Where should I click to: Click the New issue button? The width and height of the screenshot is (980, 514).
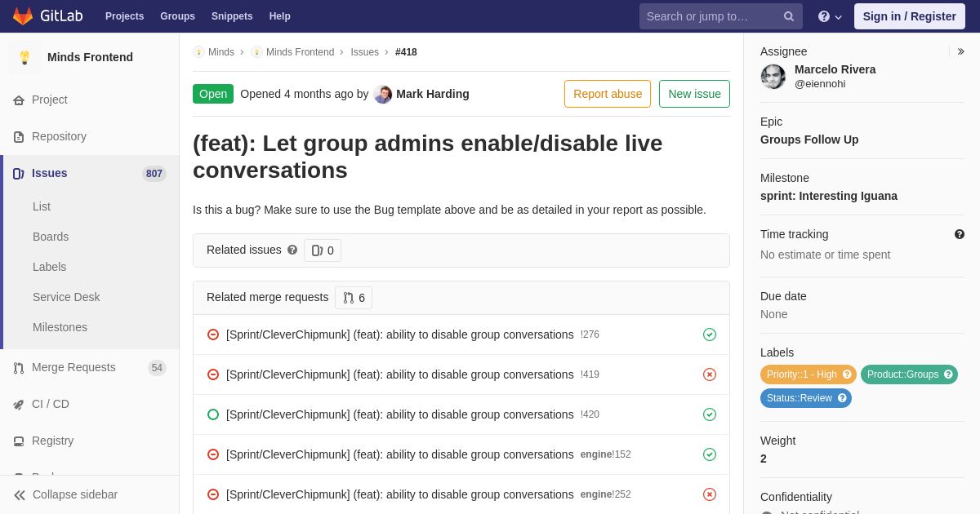coord(694,94)
